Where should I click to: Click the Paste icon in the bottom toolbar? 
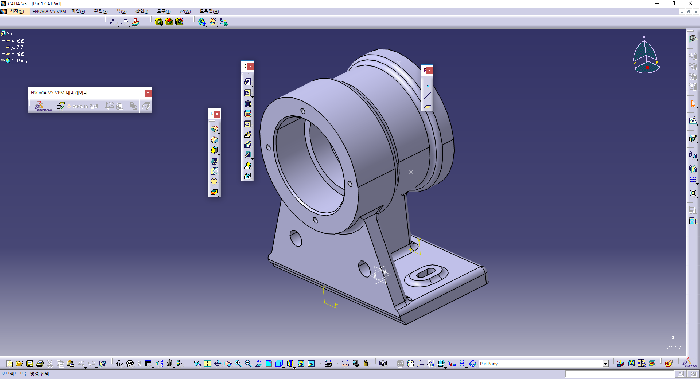(71, 364)
